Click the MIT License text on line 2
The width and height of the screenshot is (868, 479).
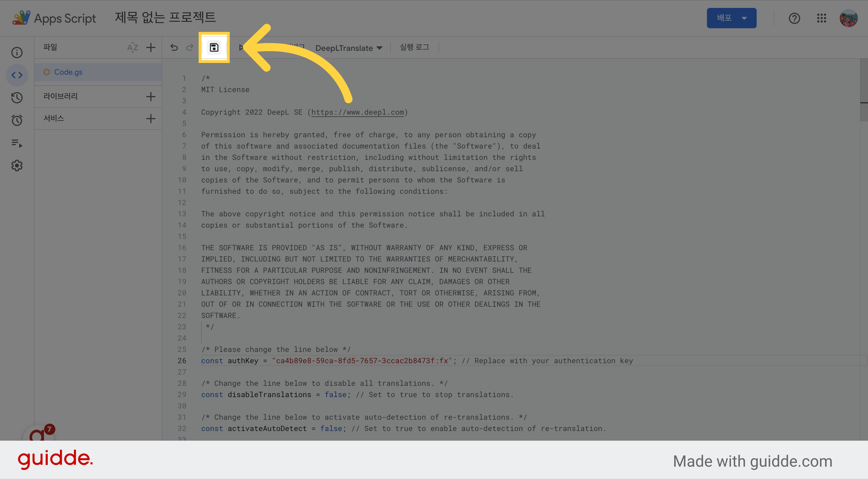point(225,90)
